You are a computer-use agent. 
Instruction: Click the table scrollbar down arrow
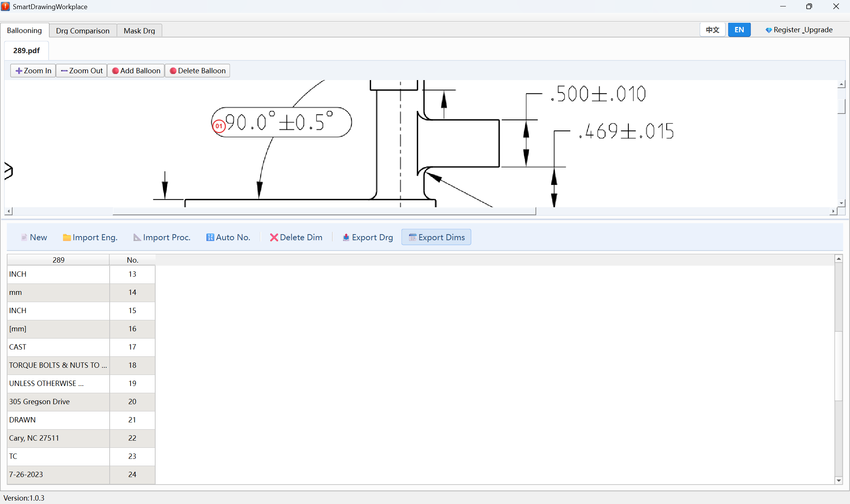(x=839, y=480)
